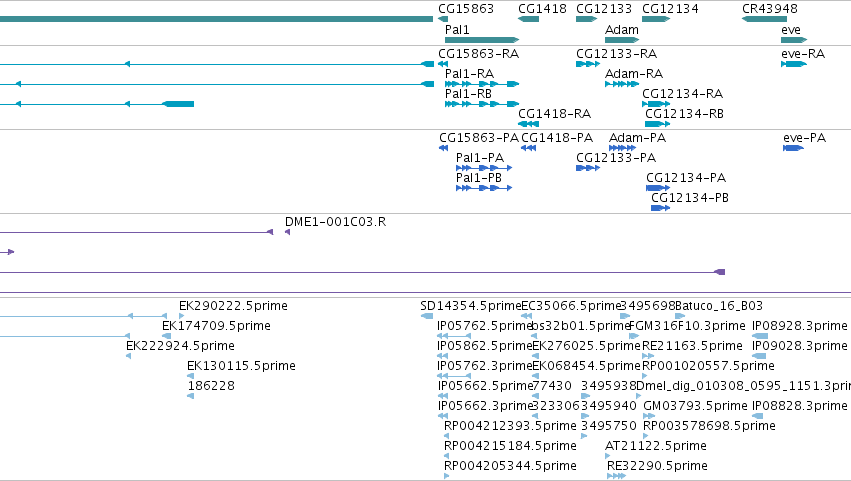Select the FGM316F10.3prime EST
851x481 pixels.
[x=634, y=336]
